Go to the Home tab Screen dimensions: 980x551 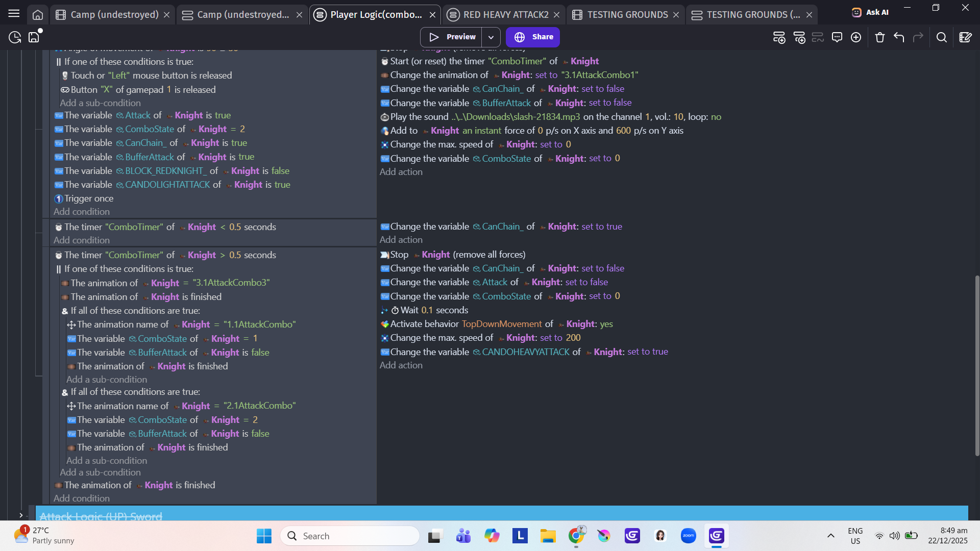click(x=38, y=15)
